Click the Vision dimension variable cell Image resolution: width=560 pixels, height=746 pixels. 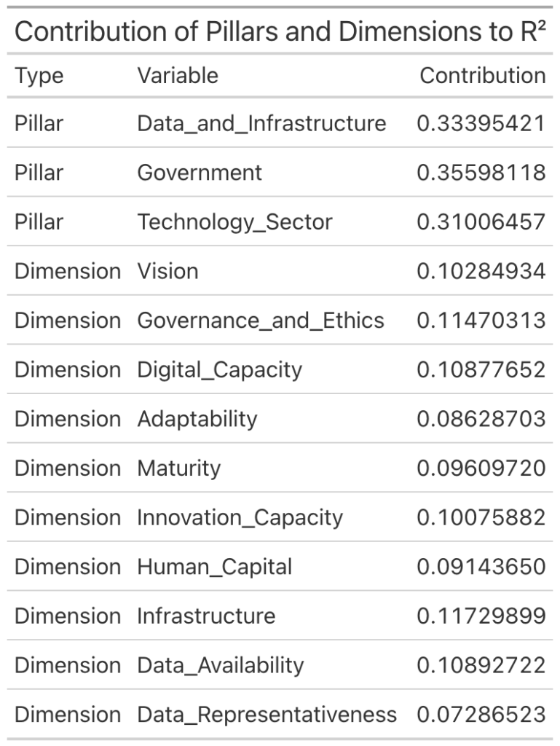[x=167, y=272]
